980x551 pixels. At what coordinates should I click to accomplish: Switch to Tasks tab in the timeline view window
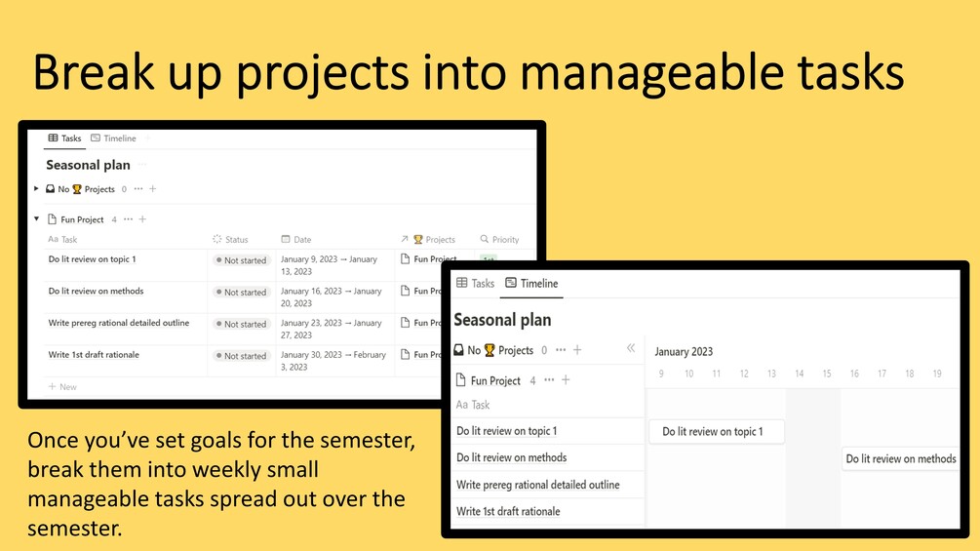(476, 284)
